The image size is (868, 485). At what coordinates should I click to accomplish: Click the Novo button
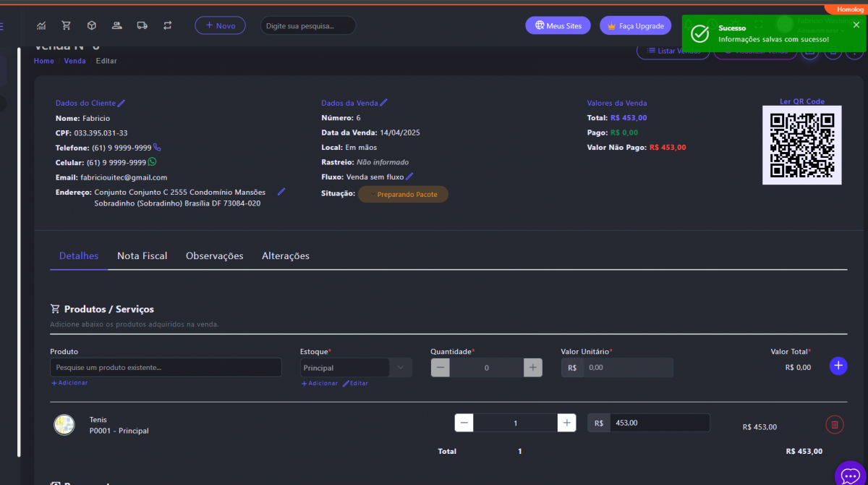(x=220, y=25)
